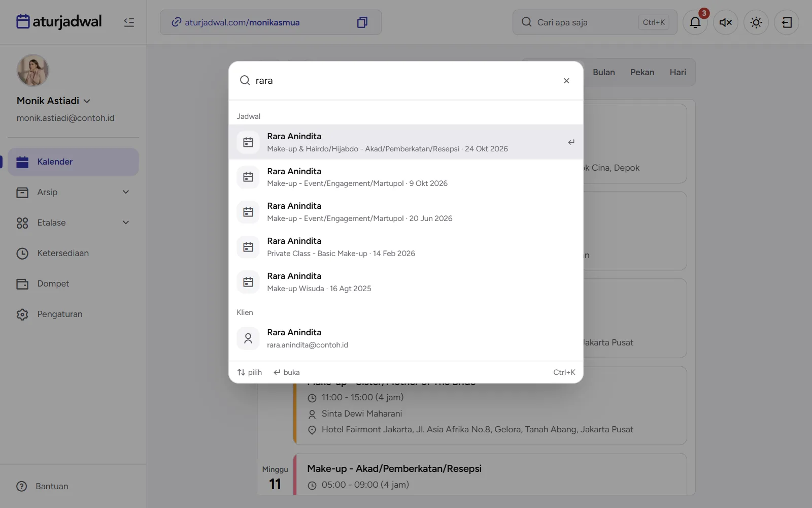The width and height of the screenshot is (812, 508).
Task: Open the Bantuan help link
Action: click(43, 486)
